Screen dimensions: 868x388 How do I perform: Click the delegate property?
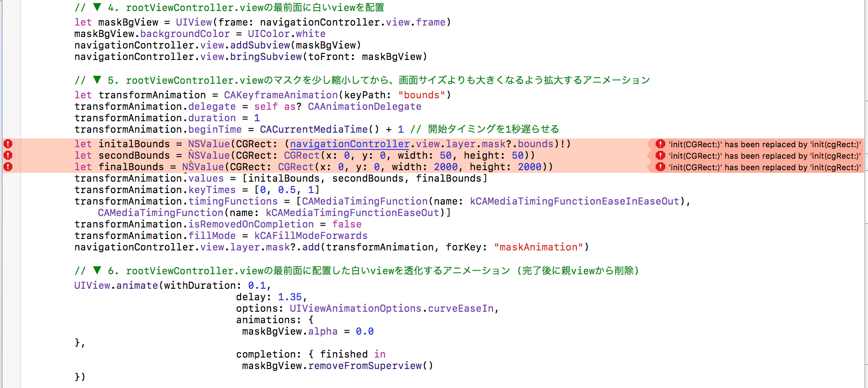[212, 107]
